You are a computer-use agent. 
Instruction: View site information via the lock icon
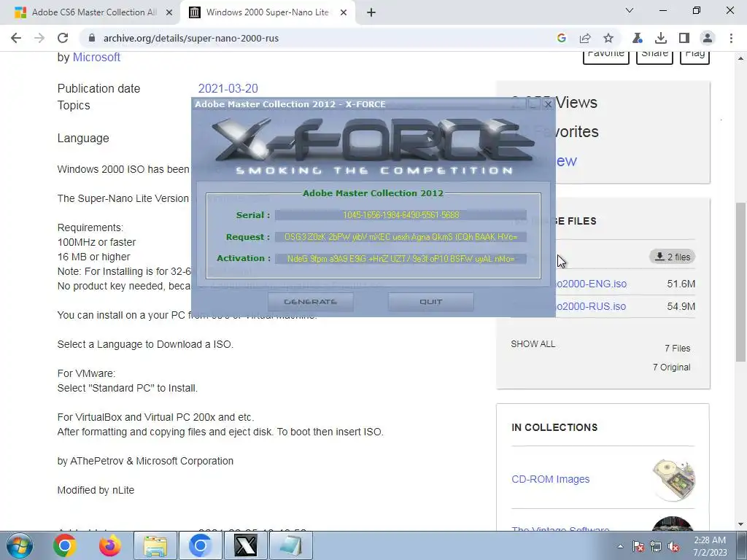[92, 38]
